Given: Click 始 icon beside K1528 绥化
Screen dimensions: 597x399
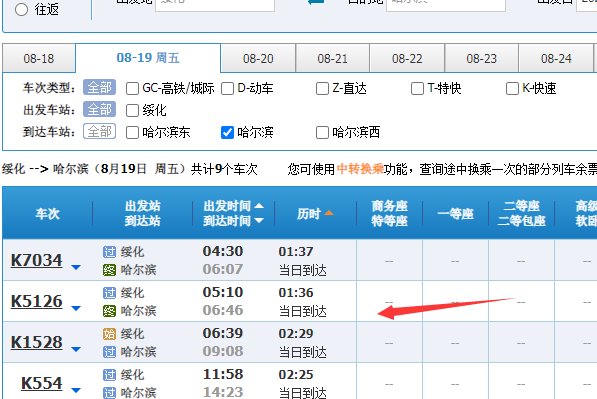Looking at the screenshot, I should tap(109, 334).
